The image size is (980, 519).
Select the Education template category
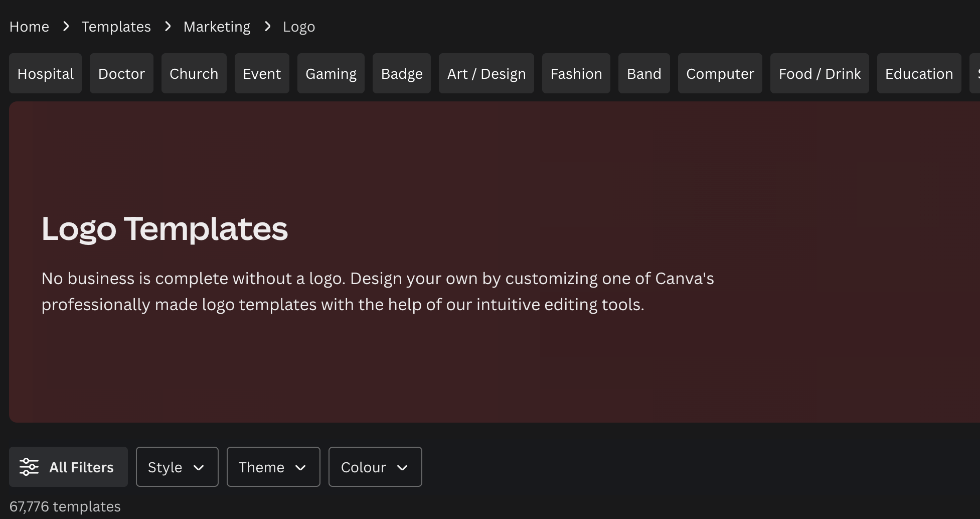tap(919, 73)
